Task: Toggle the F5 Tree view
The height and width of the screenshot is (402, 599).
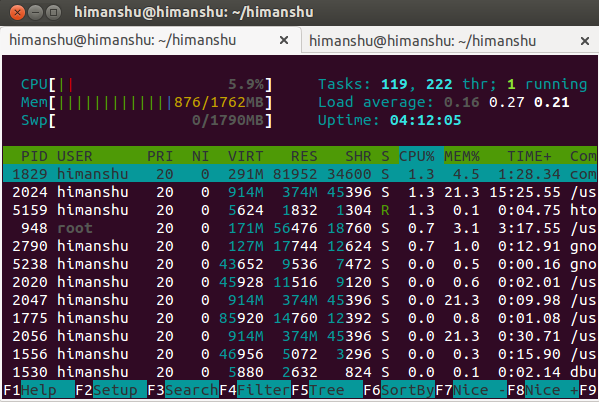Action: coord(327,390)
